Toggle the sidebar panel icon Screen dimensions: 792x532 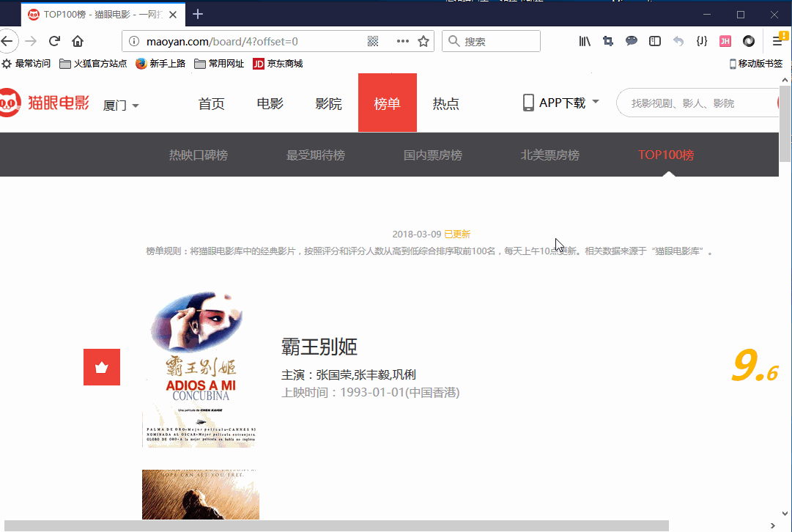(654, 42)
